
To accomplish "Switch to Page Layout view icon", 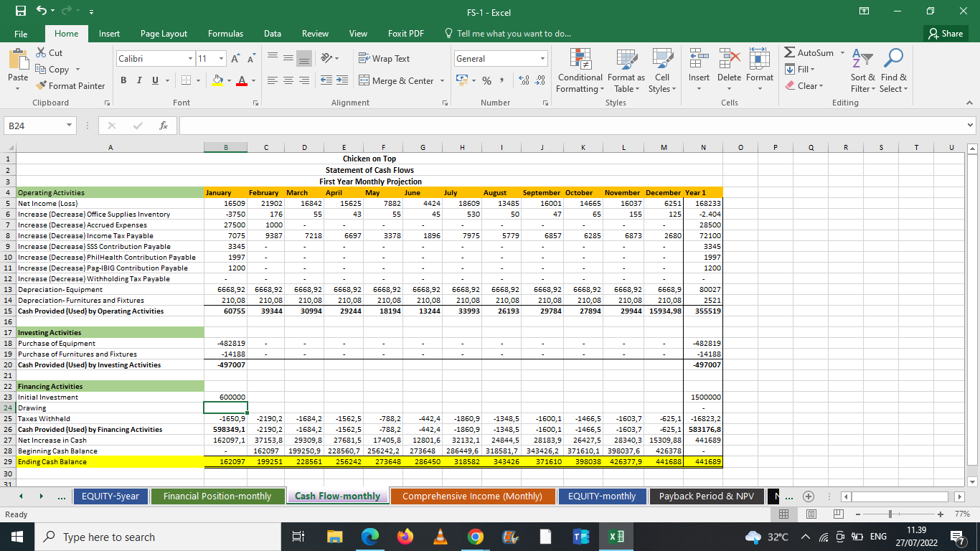I will click(811, 514).
